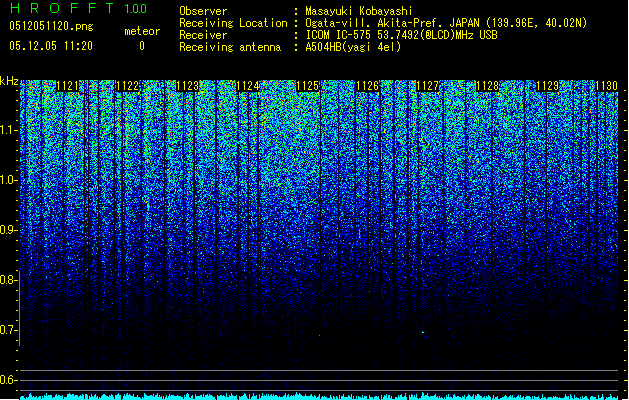Click the 1128 time marker
The image size is (629, 400).
(487, 86)
